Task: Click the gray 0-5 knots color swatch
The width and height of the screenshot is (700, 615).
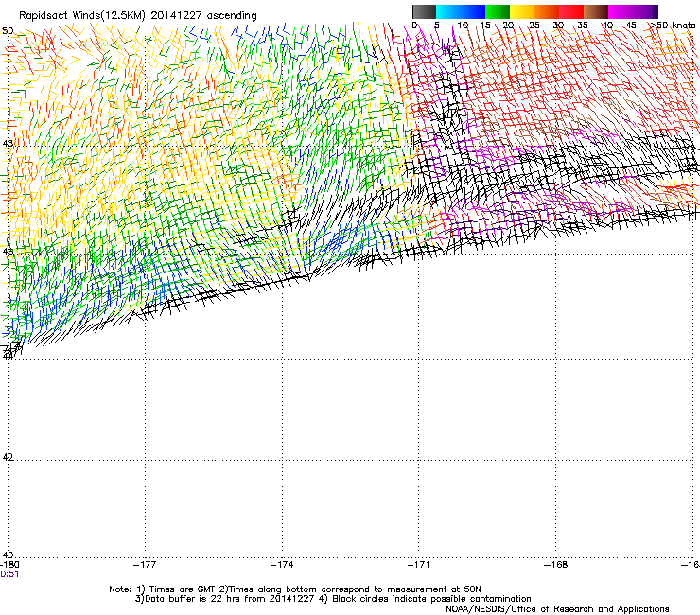Action: click(x=424, y=11)
